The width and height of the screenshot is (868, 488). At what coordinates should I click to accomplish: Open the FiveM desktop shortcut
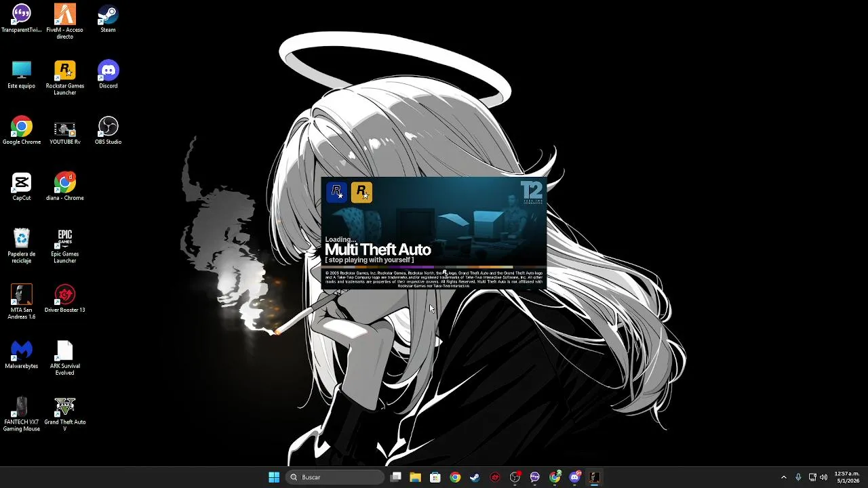click(65, 22)
